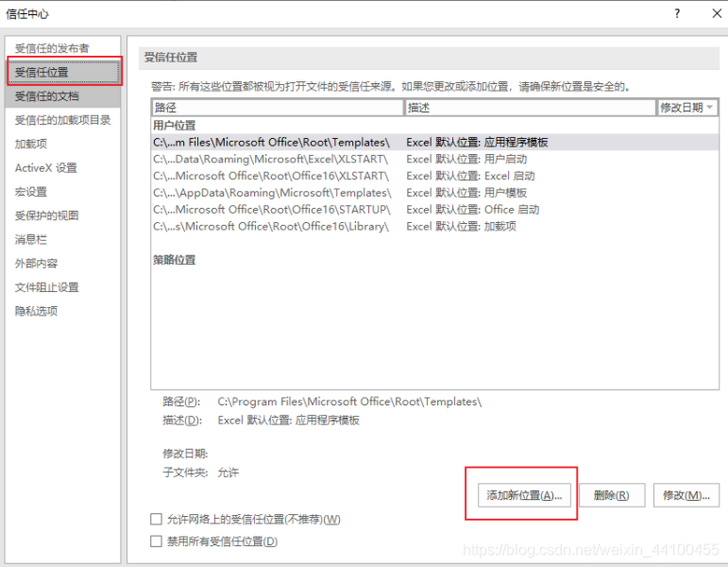The height and width of the screenshot is (567, 728).
Task: Click 用户位置 group heading
Action: [175, 126]
